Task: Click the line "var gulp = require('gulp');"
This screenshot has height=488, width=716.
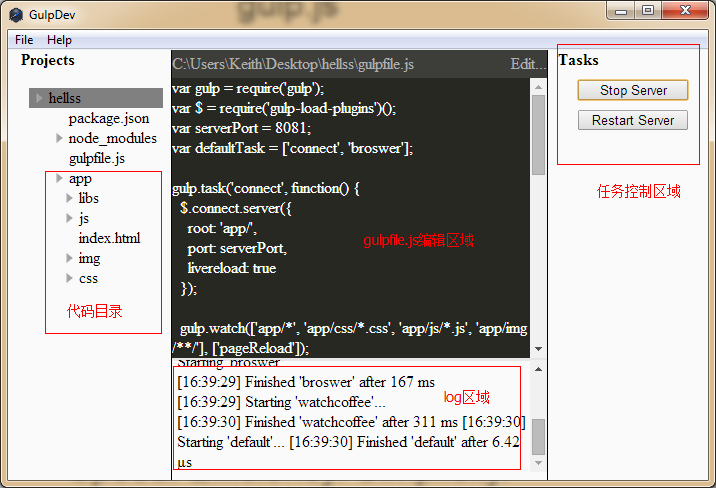Action: (x=248, y=88)
